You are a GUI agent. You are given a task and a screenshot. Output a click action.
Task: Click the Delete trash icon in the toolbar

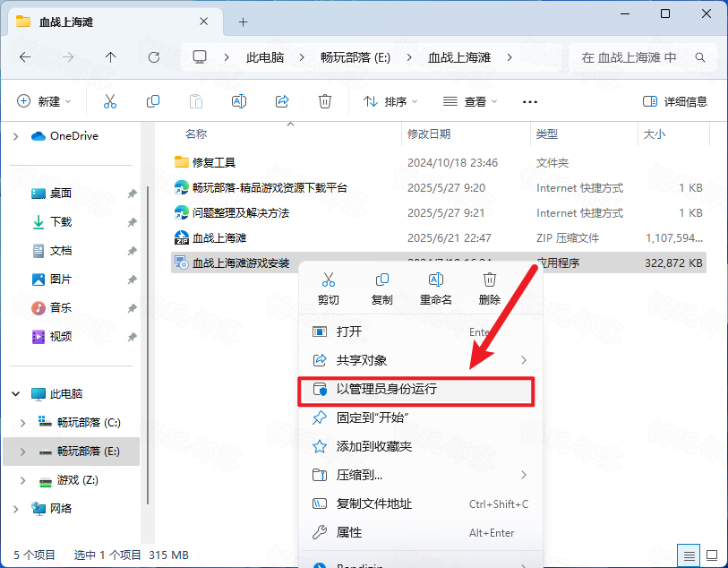point(324,101)
